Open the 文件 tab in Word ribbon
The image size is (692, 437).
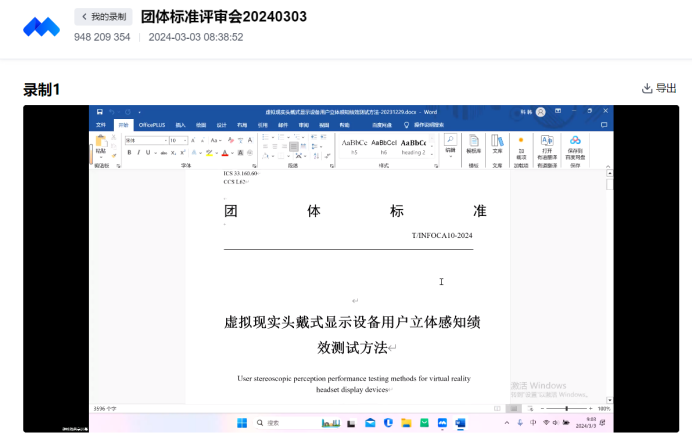click(100, 125)
